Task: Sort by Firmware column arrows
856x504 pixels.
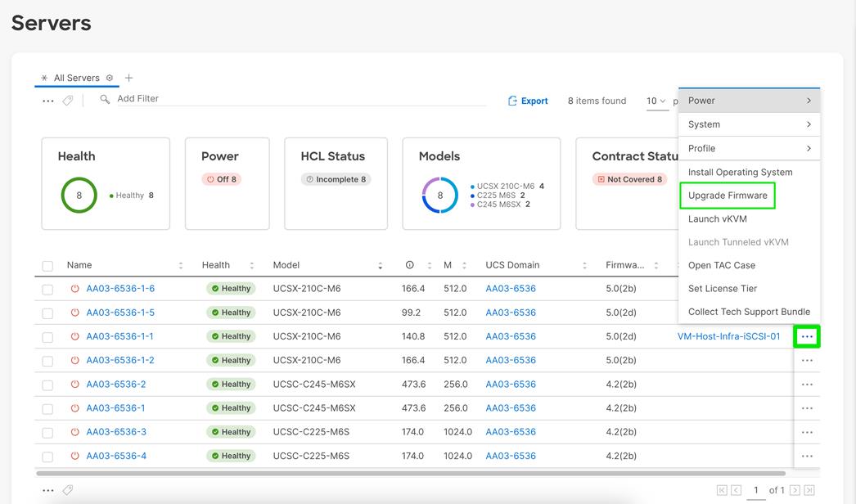Action: 656,265
